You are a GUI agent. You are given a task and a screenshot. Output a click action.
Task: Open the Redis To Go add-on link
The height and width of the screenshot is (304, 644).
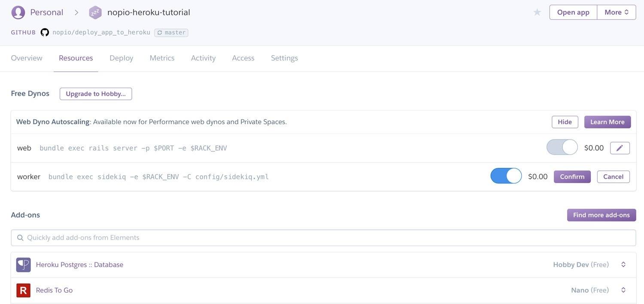point(54,290)
